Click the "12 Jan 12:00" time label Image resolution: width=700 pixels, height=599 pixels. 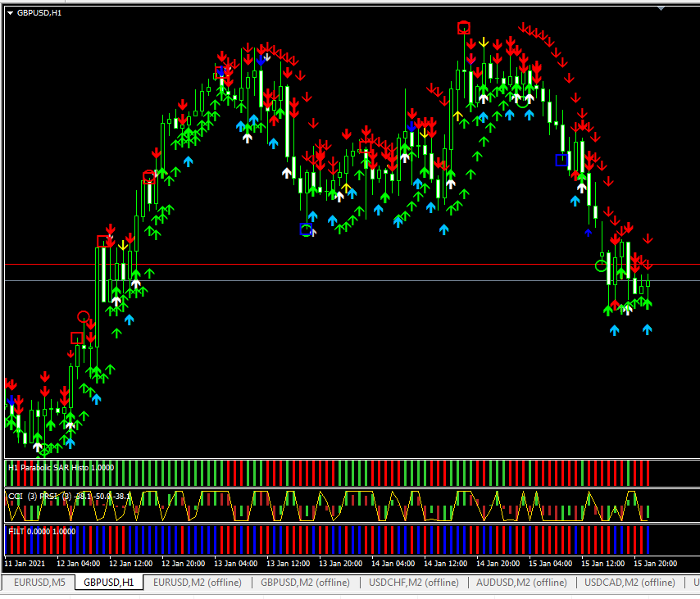(x=131, y=563)
